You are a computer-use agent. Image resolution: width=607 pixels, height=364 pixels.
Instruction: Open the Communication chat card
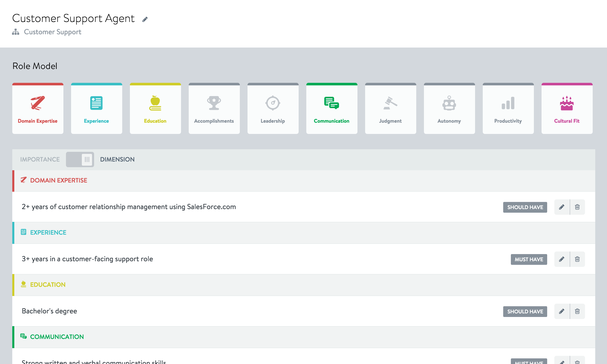point(332,109)
